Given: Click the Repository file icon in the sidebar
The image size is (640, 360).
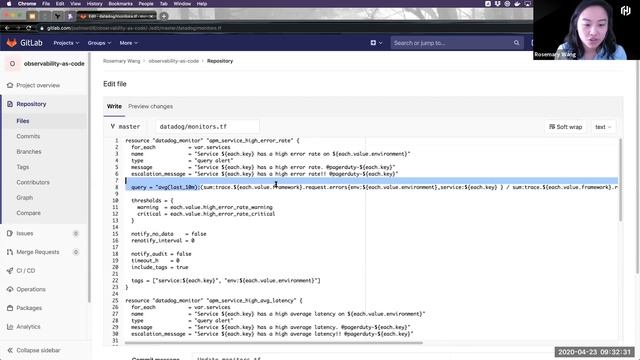Looking at the screenshot, I should pos(10,104).
